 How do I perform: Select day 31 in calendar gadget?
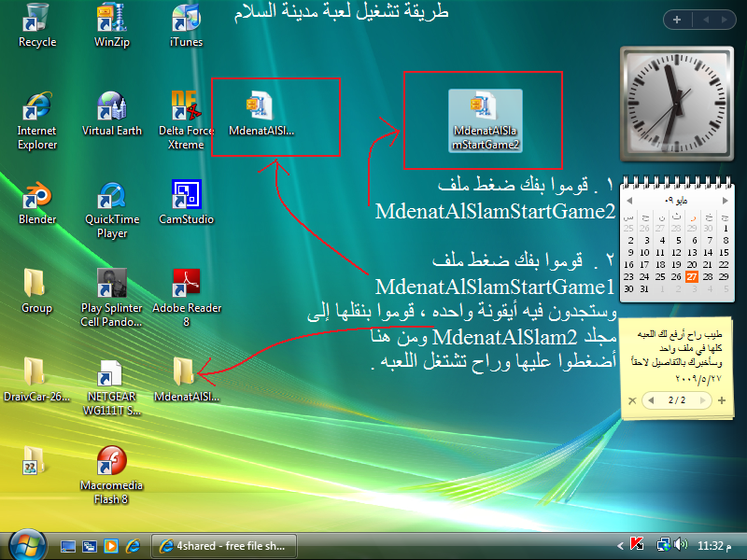tap(644, 288)
